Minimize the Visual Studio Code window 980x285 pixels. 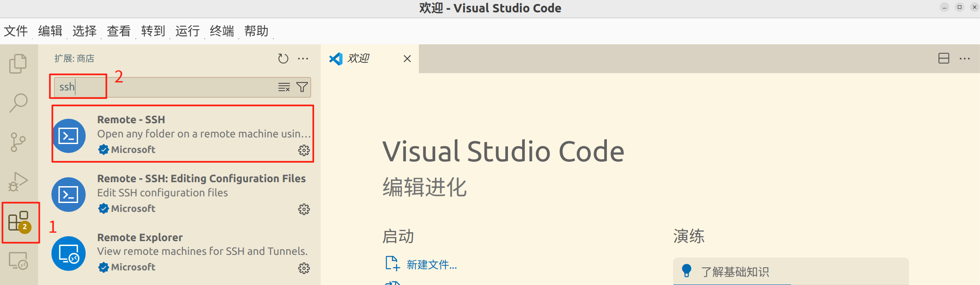coord(945,7)
